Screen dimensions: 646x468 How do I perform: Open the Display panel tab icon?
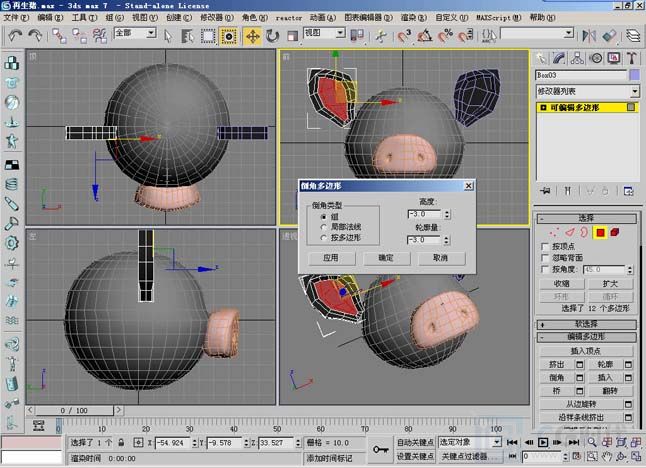[614, 58]
